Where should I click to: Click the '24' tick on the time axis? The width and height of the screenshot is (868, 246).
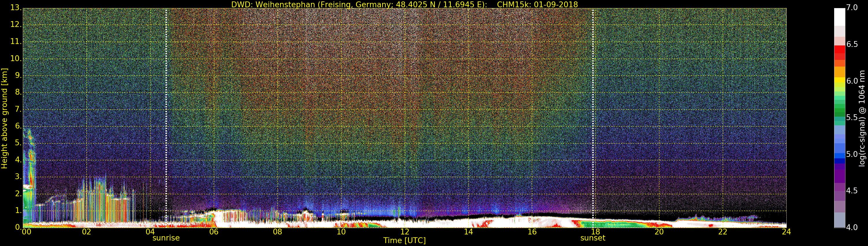[x=786, y=232]
